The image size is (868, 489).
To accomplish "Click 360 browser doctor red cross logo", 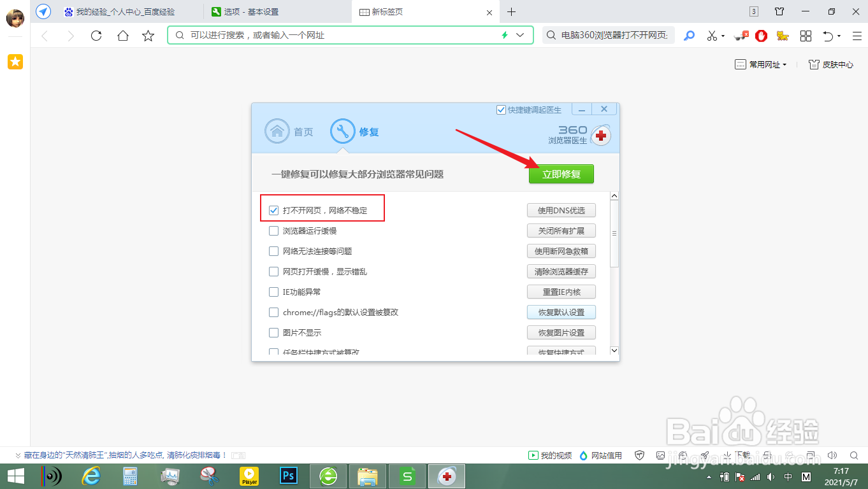I will pos(600,136).
